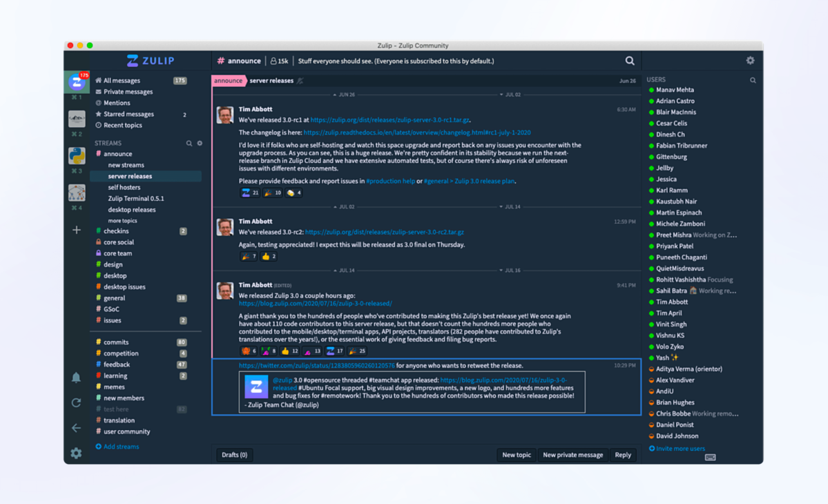Go back using the left arrow icon
Screen dimensions: 828x504
pyautogui.click(x=76, y=428)
